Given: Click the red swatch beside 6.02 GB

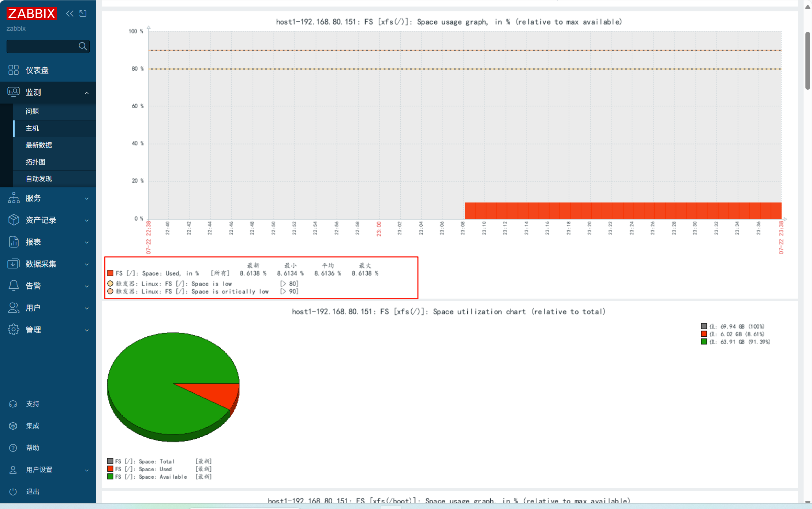Looking at the screenshot, I should point(704,334).
